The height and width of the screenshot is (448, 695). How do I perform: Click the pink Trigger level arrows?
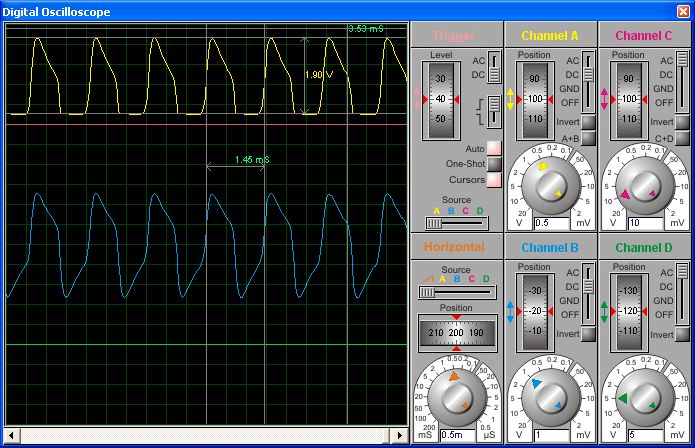click(x=417, y=99)
